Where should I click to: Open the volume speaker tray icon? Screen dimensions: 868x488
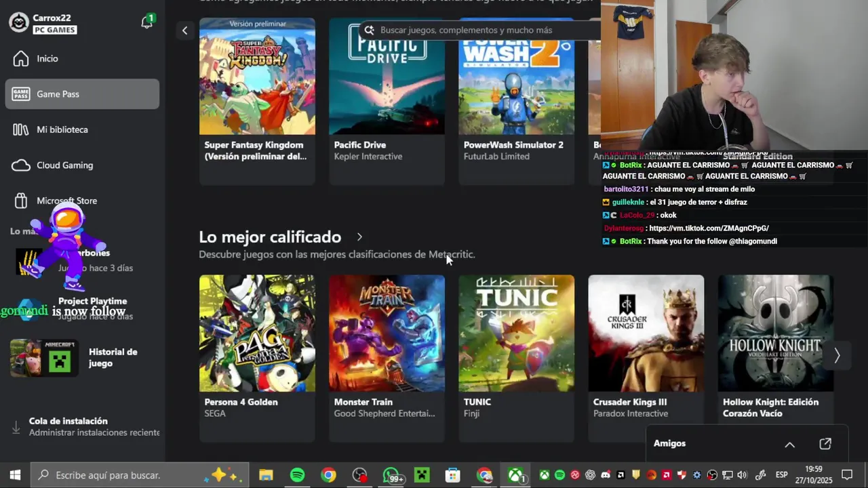pos(742,475)
